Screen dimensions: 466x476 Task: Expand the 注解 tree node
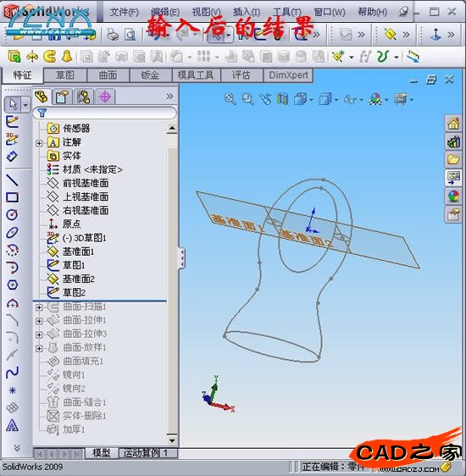39,142
